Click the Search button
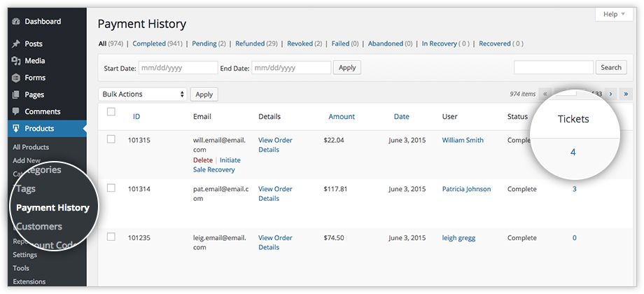 click(x=611, y=67)
